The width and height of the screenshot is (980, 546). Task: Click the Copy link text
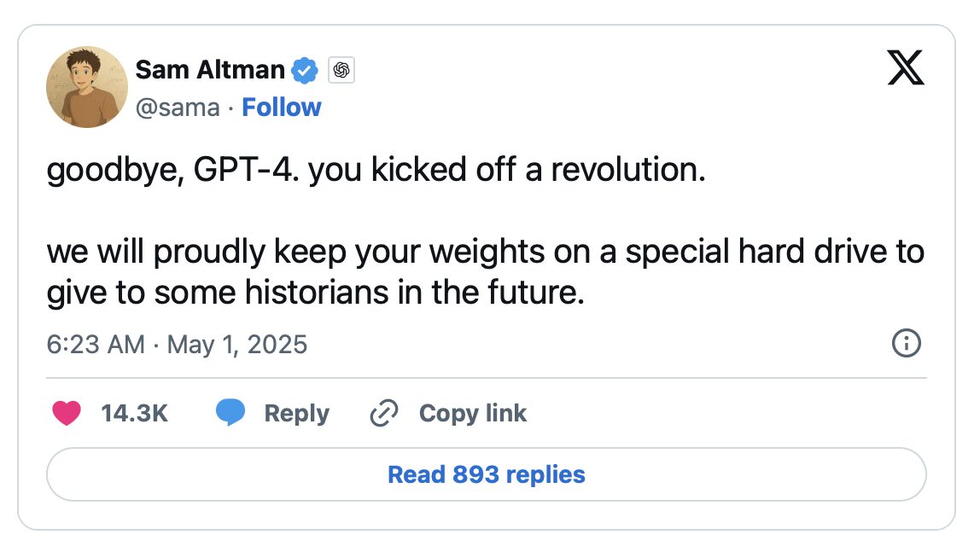pyautogui.click(x=473, y=414)
